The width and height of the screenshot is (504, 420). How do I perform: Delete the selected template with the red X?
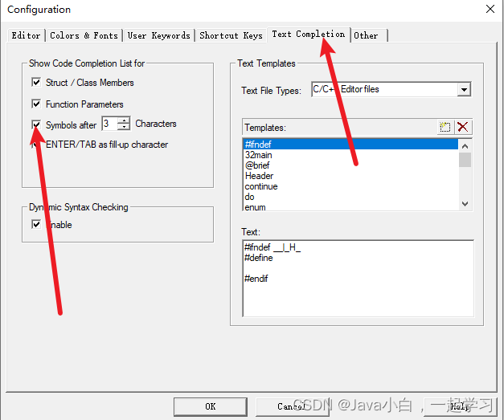pyautogui.click(x=463, y=127)
